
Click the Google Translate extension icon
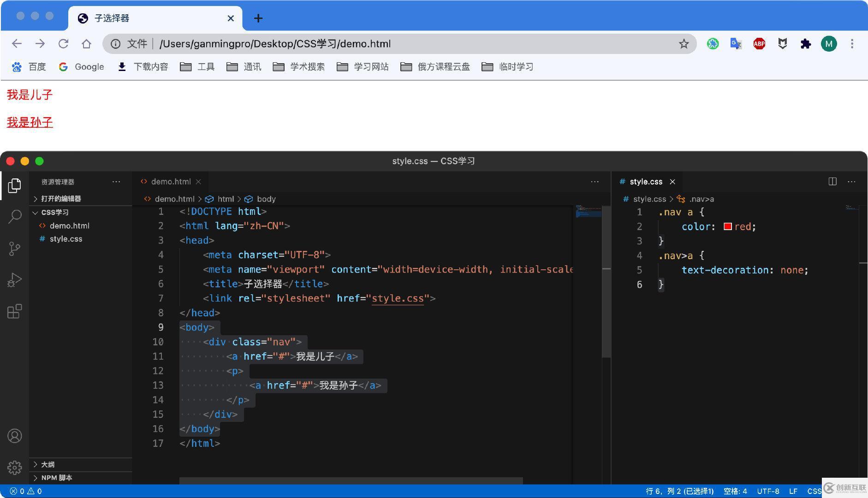tap(736, 44)
